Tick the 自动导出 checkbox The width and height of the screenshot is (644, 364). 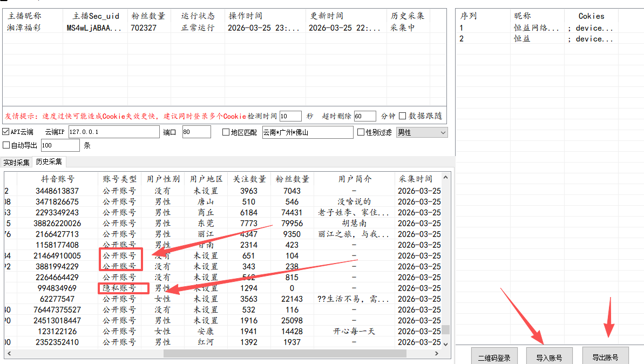(6, 145)
